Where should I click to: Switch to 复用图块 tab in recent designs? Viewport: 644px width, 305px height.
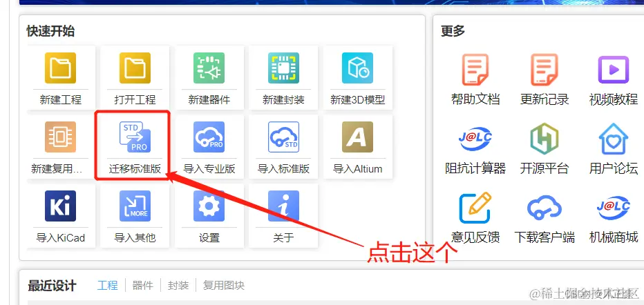click(x=224, y=285)
